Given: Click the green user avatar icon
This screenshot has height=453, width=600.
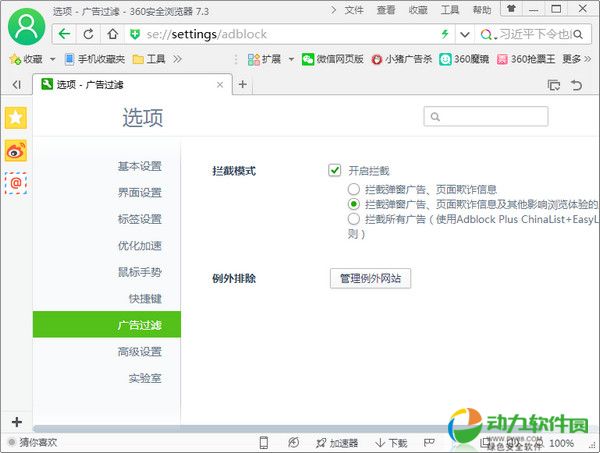Looking at the screenshot, I should tap(25, 23).
